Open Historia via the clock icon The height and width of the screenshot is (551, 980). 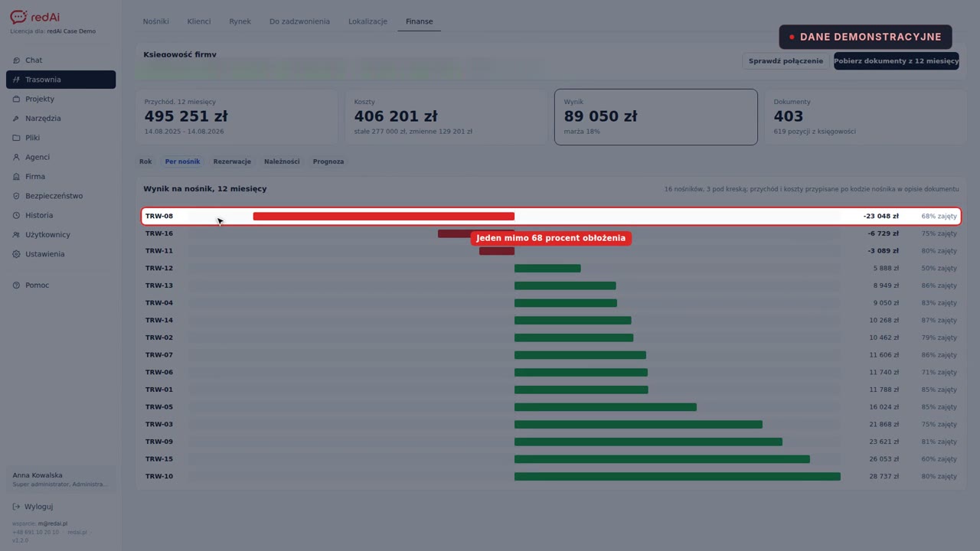pos(17,215)
